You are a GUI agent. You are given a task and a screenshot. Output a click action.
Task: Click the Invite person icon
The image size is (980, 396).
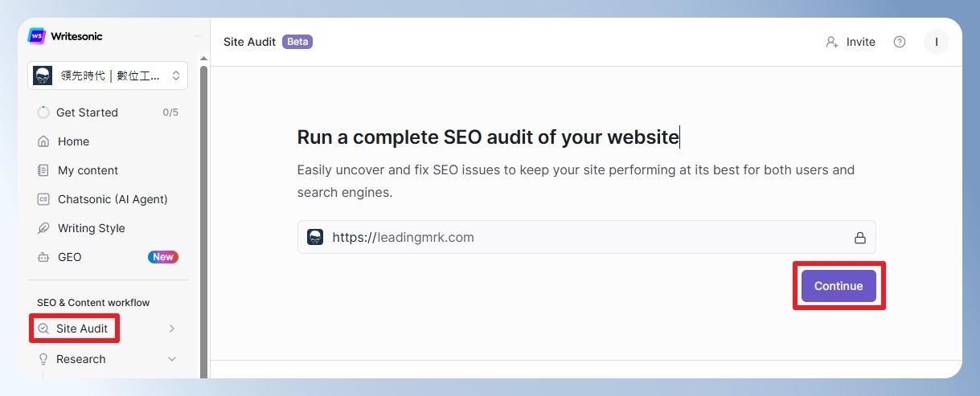(x=832, y=42)
